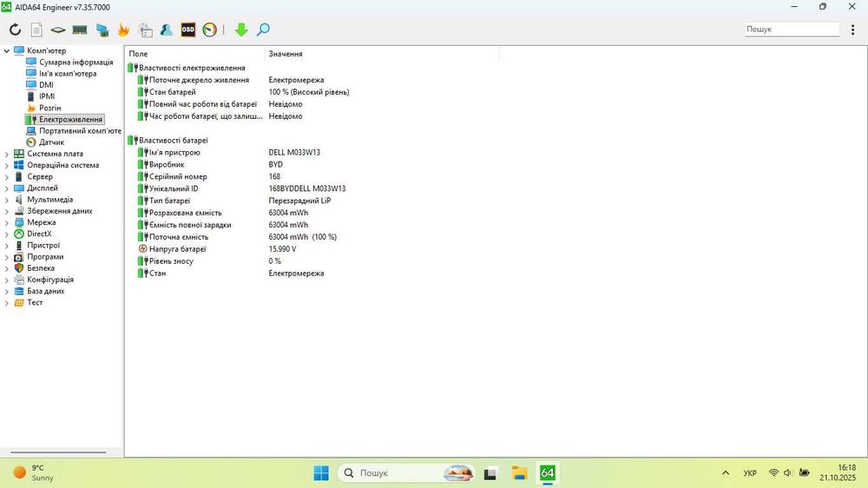This screenshot has width=868, height=488.
Task: Click the AIDA64 taskbar icon
Action: (x=548, y=473)
